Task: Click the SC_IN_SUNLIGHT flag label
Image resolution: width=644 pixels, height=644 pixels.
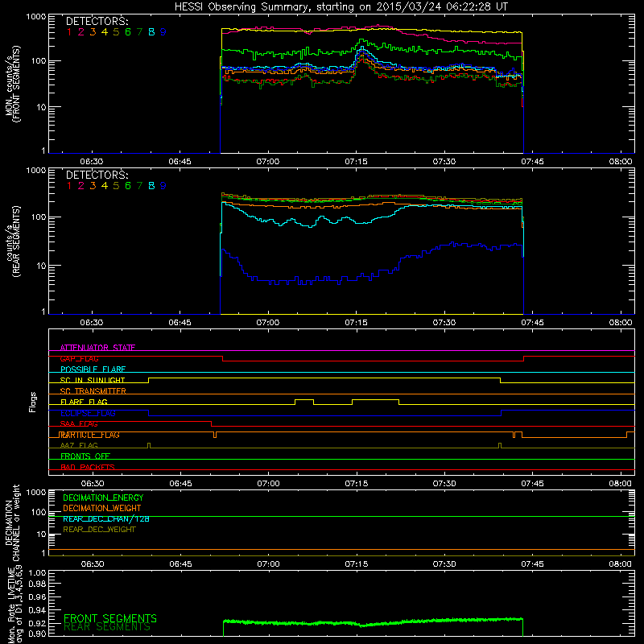Action: 93,380
